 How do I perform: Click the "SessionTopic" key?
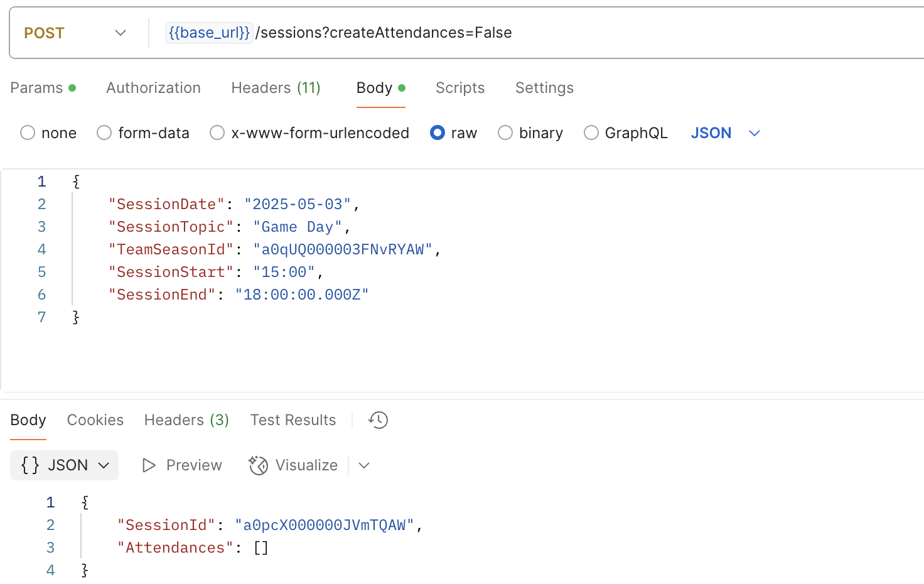pyautogui.click(x=171, y=227)
